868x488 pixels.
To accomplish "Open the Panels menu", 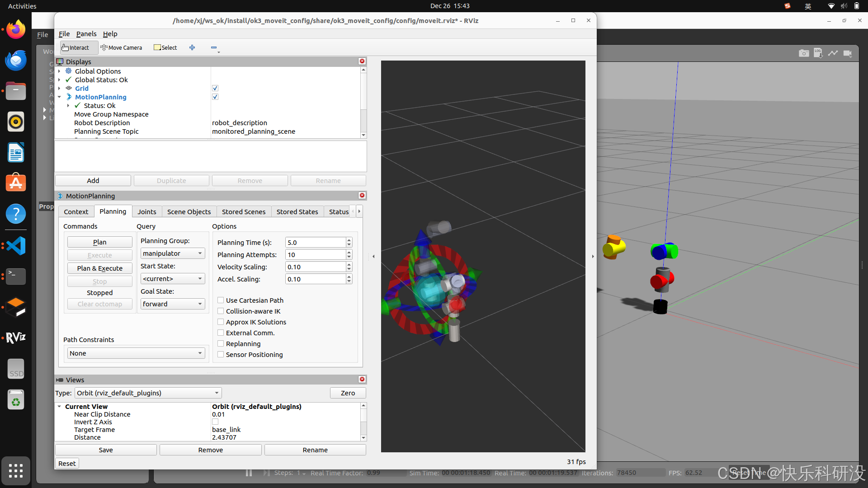I will tap(86, 34).
